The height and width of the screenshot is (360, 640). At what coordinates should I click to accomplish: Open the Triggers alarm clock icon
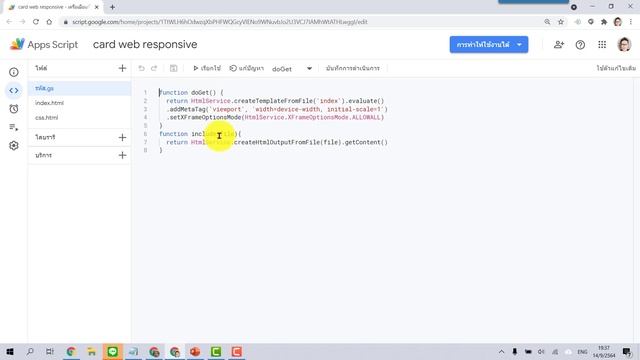[14, 109]
